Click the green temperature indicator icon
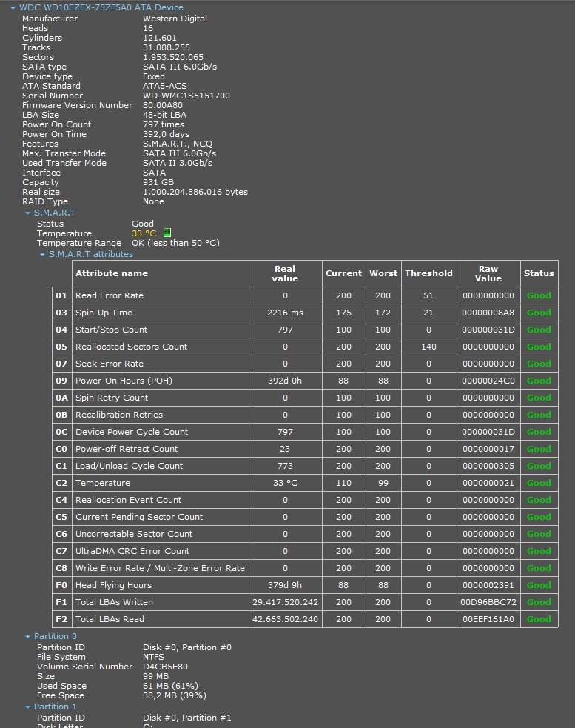This screenshot has width=575, height=728. pyautogui.click(x=167, y=233)
